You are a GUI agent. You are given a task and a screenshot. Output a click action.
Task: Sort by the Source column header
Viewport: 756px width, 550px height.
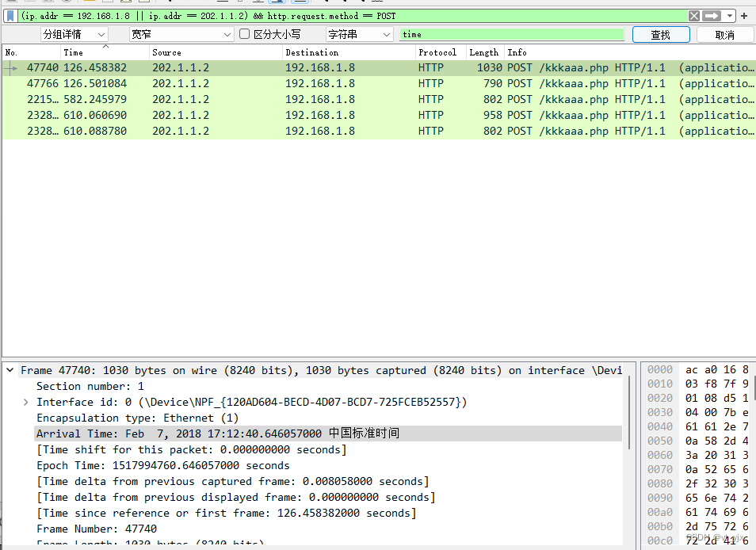click(216, 52)
